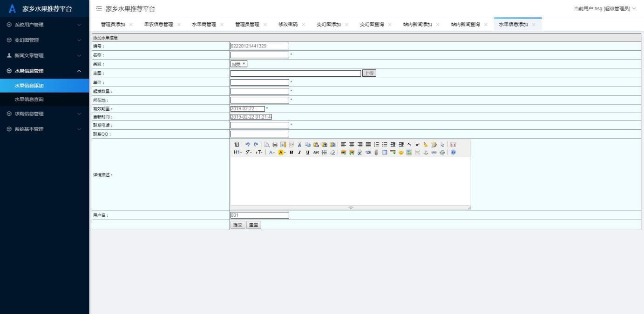Viewport: 644px width, 314px height.
Task: Click the copy icon in editor toolbar
Action: [x=307, y=144]
